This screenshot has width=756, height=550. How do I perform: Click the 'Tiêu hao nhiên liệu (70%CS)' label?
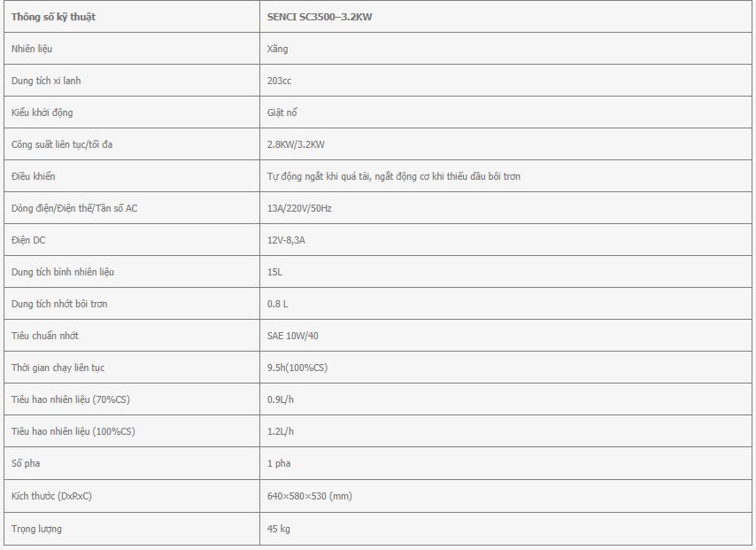click(x=71, y=399)
